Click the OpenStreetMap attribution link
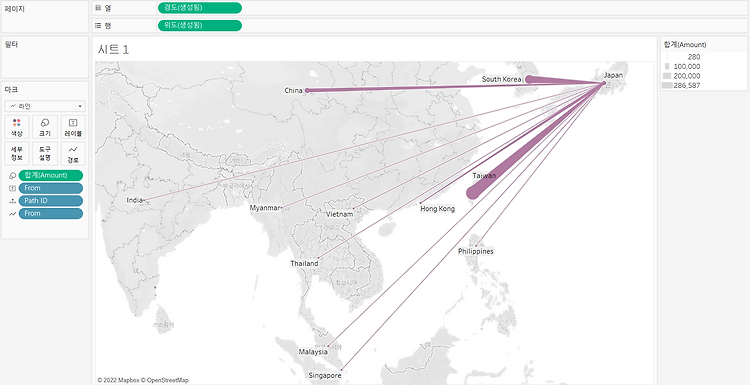The image size is (750, 385). 165,380
